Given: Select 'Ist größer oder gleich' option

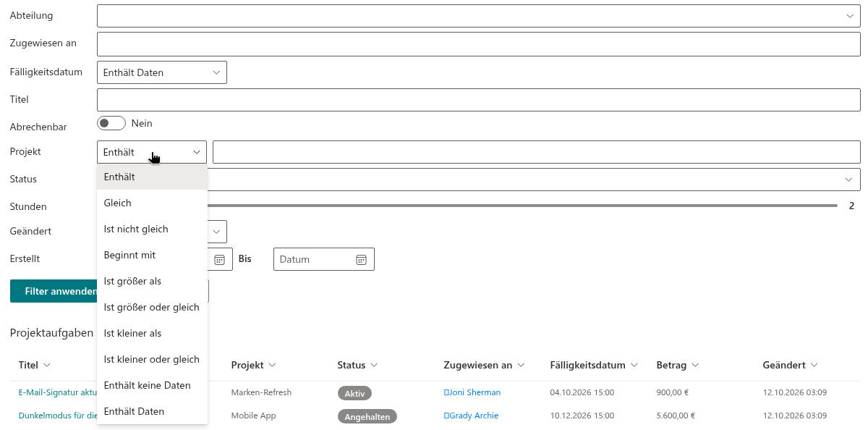Looking at the screenshot, I should 152,307.
